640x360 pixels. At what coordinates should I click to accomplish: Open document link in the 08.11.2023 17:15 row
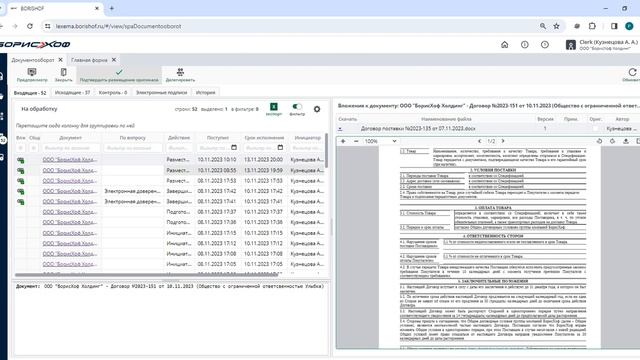[70, 233]
